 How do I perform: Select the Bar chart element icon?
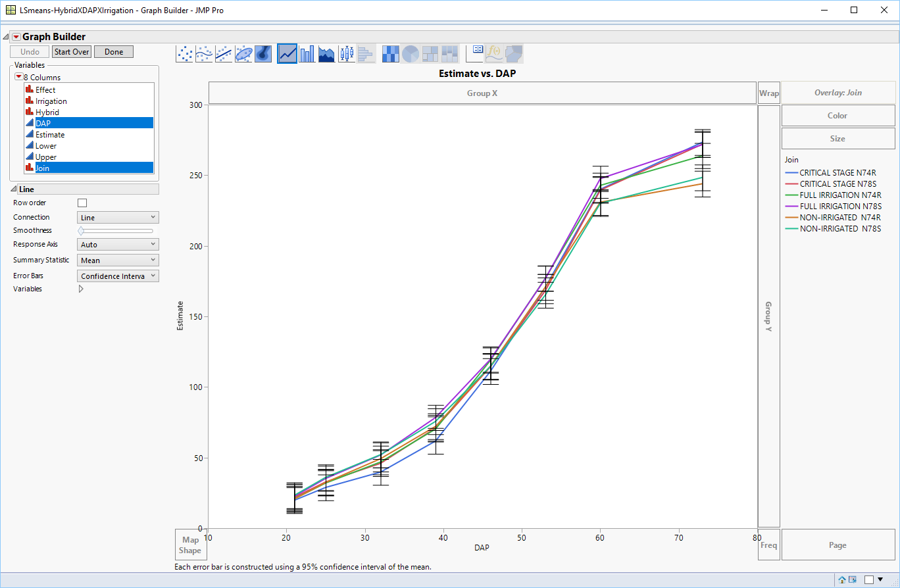[x=307, y=54]
